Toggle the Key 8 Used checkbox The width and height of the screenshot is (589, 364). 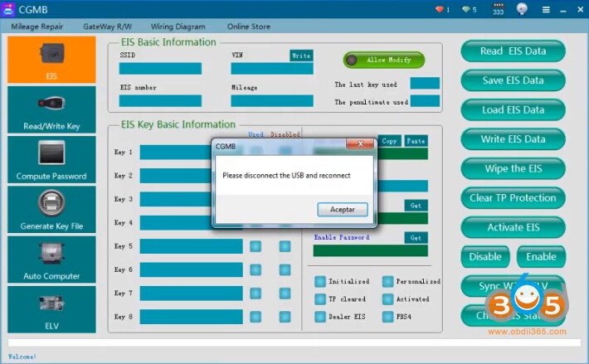click(x=256, y=317)
